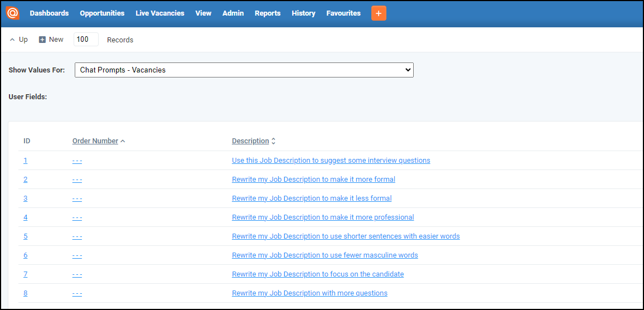Image resolution: width=644 pixels, height=310 pixels.
Task: Click Order Number ascending sort arrow
Action: pos(123,141)
